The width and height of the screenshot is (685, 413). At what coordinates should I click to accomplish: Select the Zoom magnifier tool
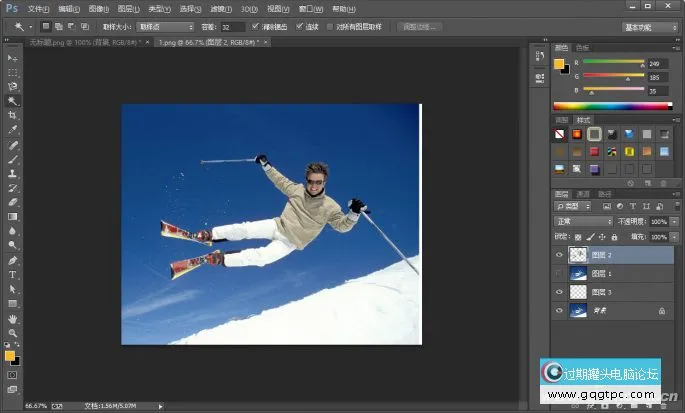click(x=13, y=333)
